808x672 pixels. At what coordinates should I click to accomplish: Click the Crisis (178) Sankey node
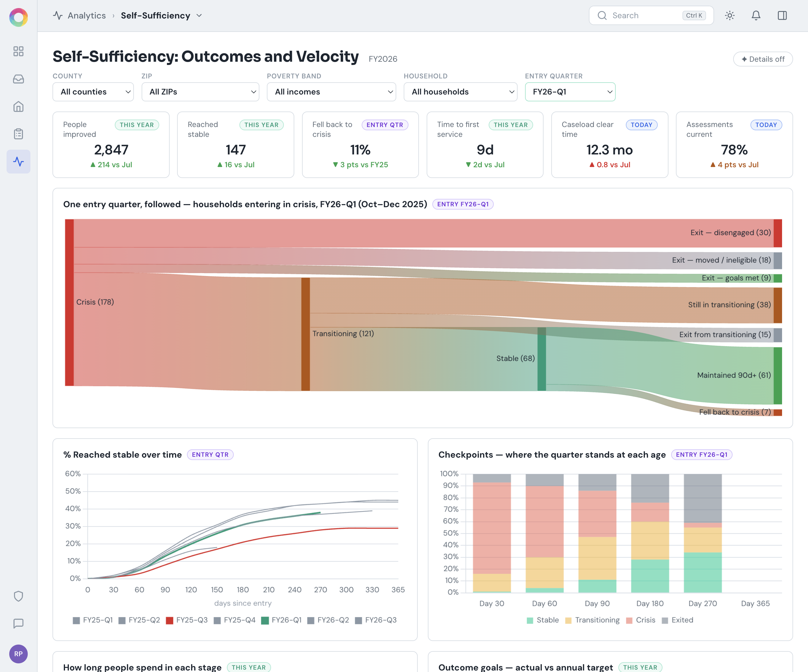(x=69, y=302)
